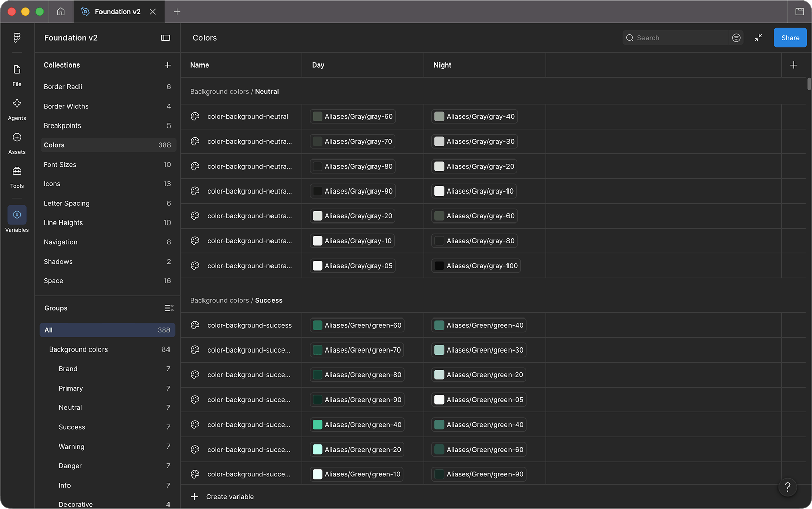Viewport: 812px width, 509px height.
Task: Click the Aliases/Gray/gray-05 Day value
Action: [x=353, y=266]
